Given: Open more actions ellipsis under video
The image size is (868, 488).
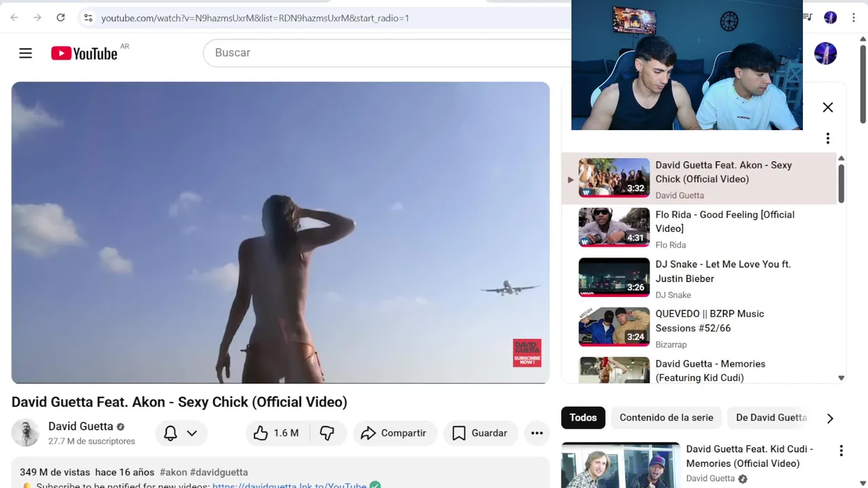Looking at the screenshot, I should 537,433.
